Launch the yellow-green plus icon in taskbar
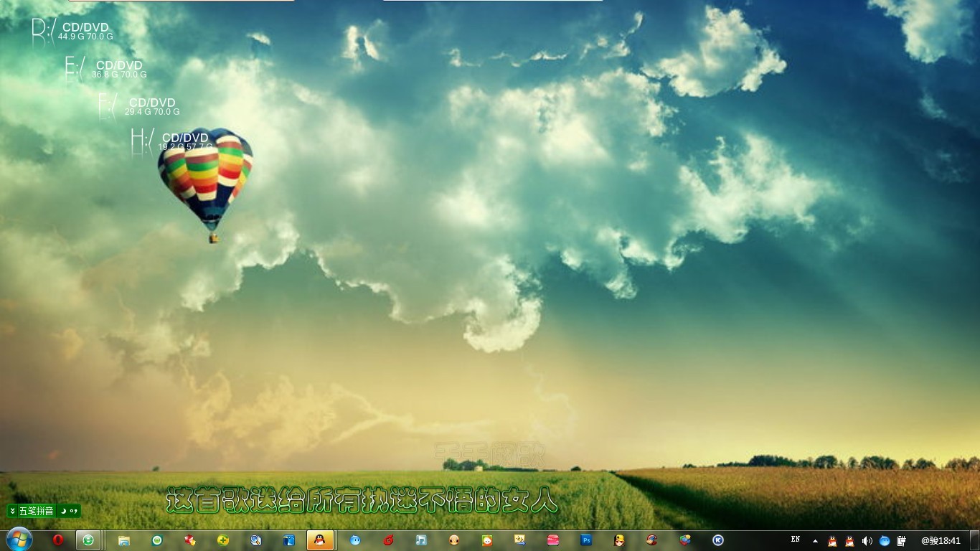Image resolution: width=980 pixels, height=551 pixels. pos(223,540)
